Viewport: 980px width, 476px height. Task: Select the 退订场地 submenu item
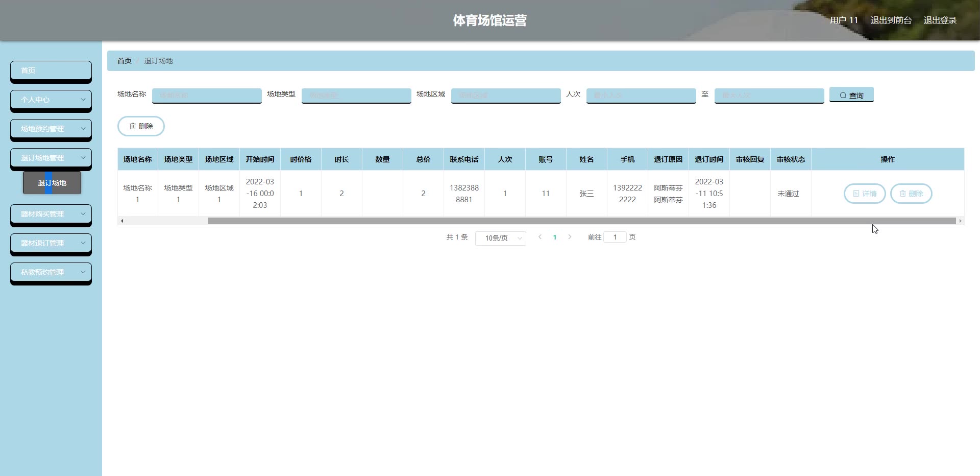tap(52, 183)
